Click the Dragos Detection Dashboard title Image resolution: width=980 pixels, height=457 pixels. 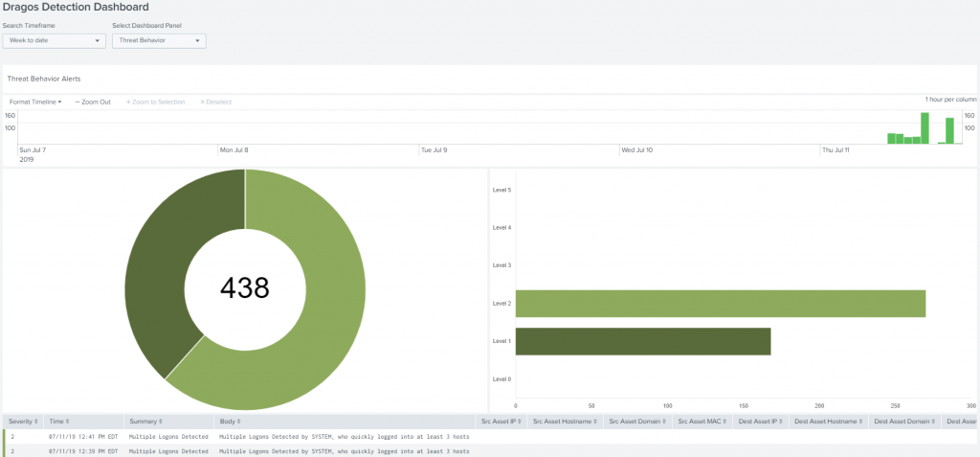[x=76, y=8]
